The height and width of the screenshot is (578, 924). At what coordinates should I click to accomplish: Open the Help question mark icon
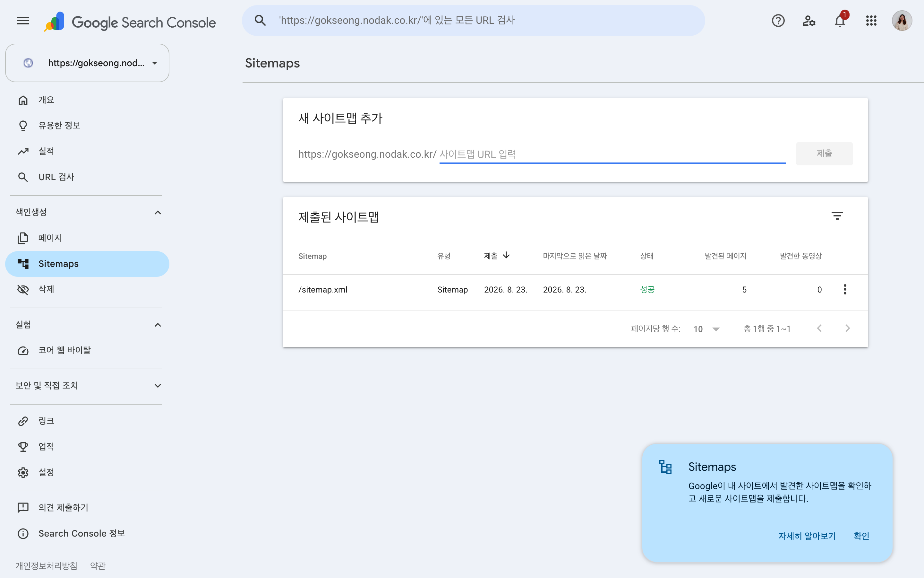778,21
